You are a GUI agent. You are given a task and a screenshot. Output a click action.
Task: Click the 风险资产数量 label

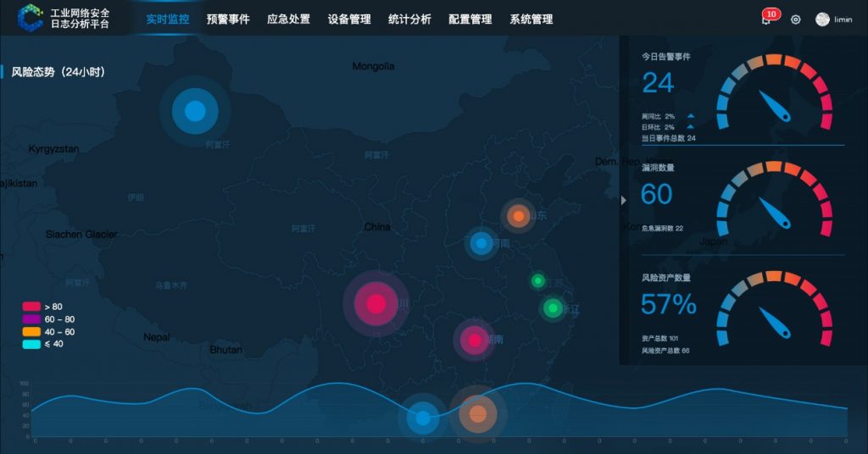666,278
